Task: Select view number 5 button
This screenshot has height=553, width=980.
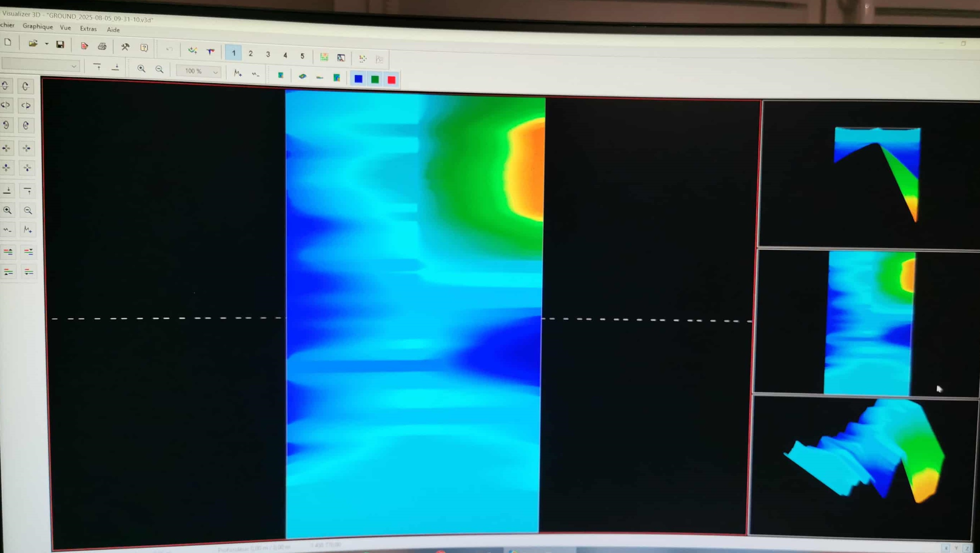Action: [302, 56]
